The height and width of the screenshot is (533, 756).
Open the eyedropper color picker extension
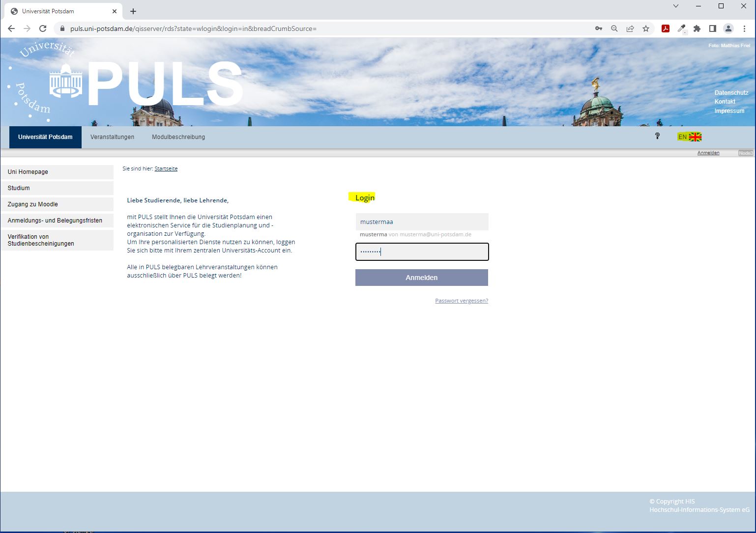click(x=681, y=28)
